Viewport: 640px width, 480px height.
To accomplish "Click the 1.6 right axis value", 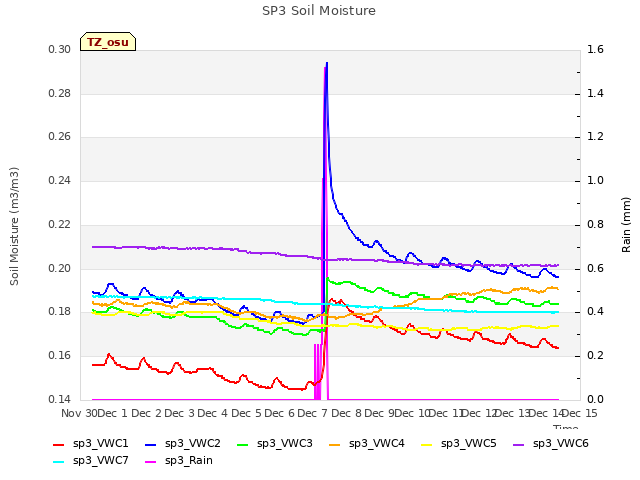I will (595, 49).
